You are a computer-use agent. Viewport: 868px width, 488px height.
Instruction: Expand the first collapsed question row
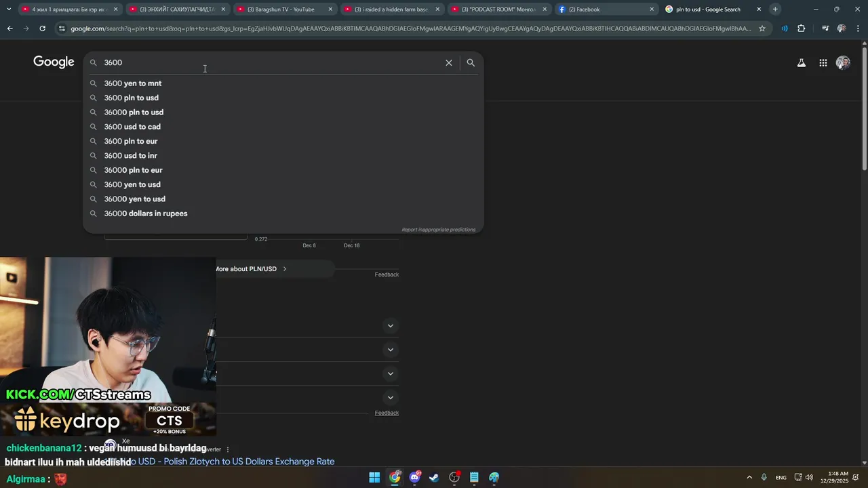pyautogui.click(x=390, y=326)
